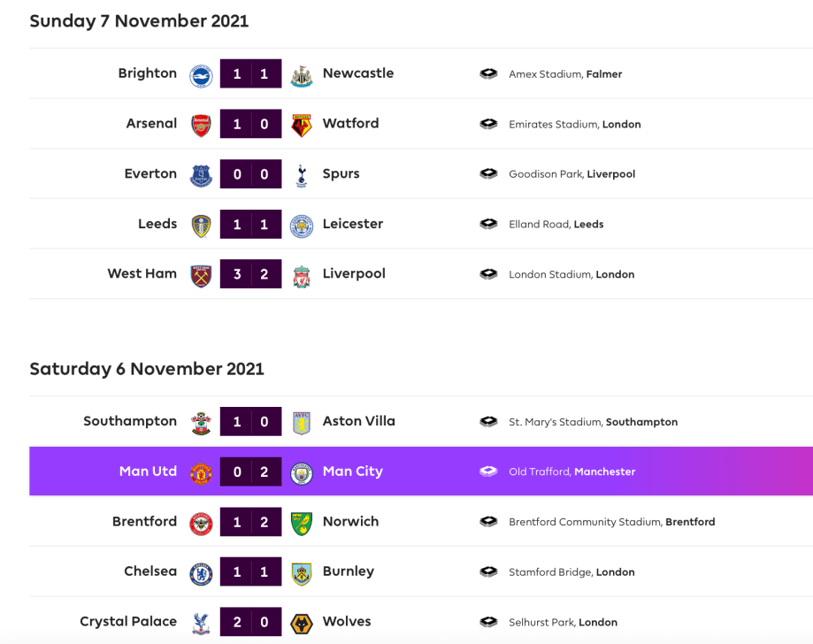
Task: Click the Liverpool club crest
Action: (x=302, y=275)
